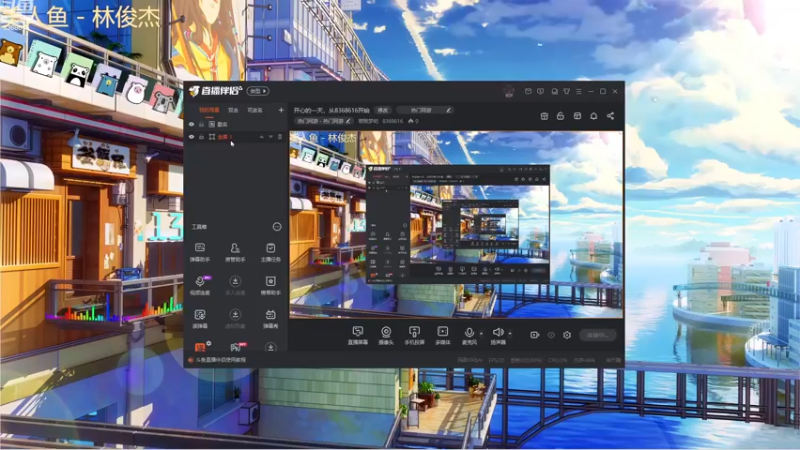The width and height of the screenshot is (800, 450).
Task: Click the start streaming button at bottom right
Action: coord(597,335)
